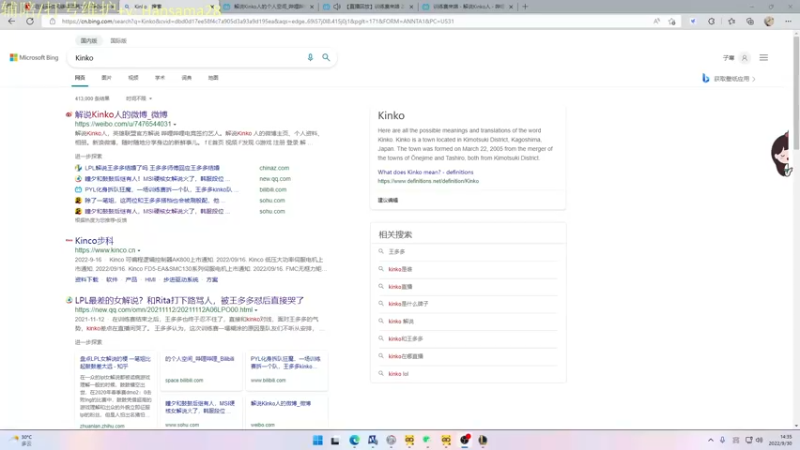Image resolution: width=800 pixels, height=450 pixels.
Task: Click the read aloud icon in address bar
Action: [x=656, y=21]
